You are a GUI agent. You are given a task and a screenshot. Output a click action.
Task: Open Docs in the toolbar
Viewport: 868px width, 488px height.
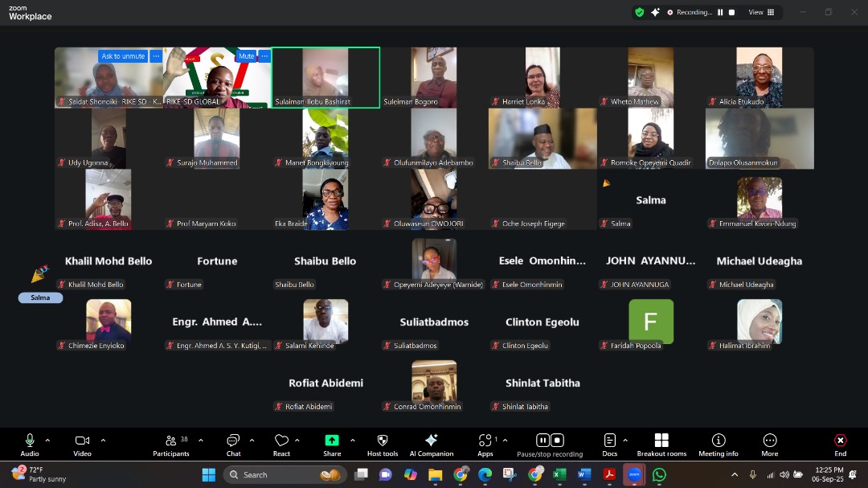(609, 445)
